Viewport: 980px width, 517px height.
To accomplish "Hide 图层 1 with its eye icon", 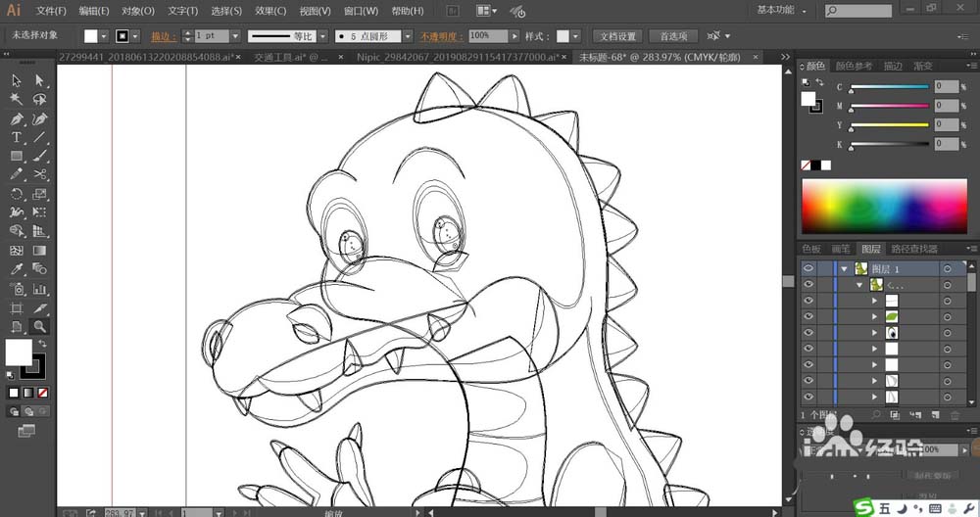I will tap(808, 268).
